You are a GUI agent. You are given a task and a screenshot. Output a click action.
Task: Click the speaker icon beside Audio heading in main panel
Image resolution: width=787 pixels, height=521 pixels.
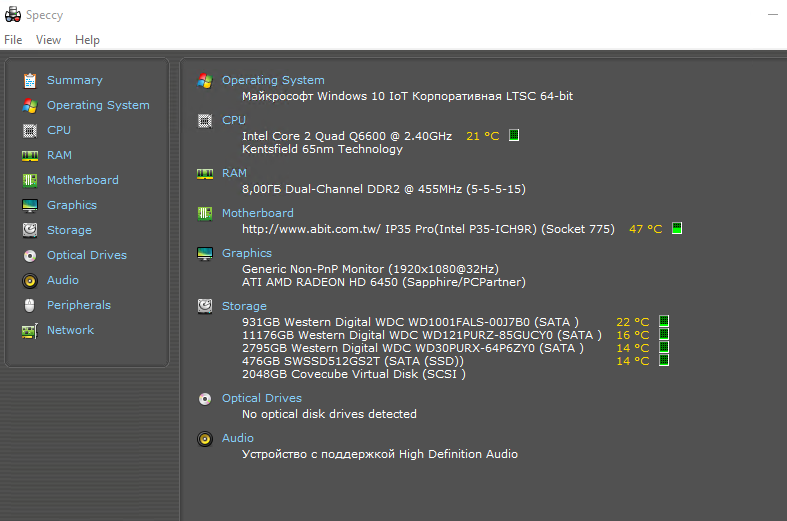pyautogui.click(x=205, y=439)
